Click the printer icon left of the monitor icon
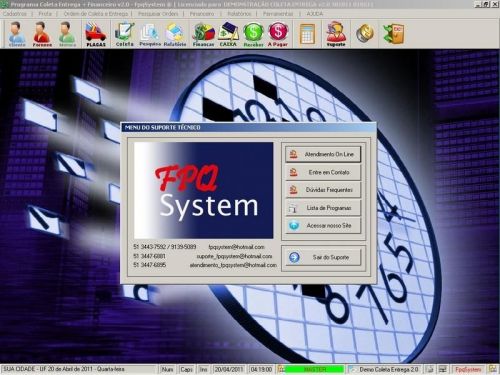Screen dimensions: 500x375 coord(430,369)
